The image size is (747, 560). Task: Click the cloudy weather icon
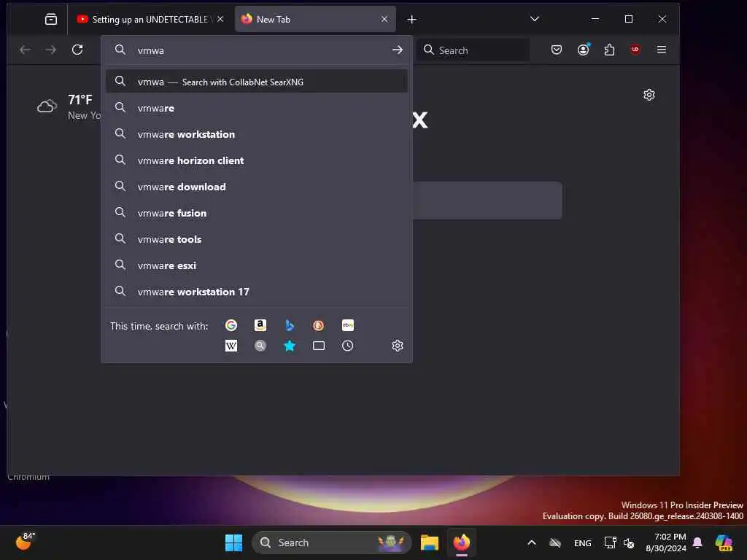pos(47,106)
